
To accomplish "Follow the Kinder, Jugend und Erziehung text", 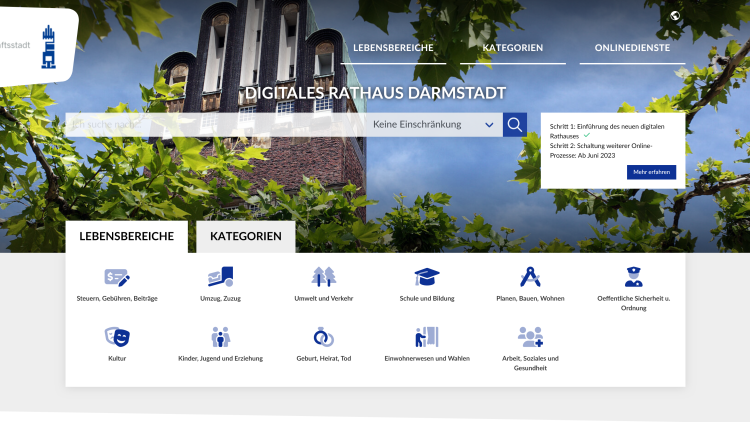I will pos(221,358).
